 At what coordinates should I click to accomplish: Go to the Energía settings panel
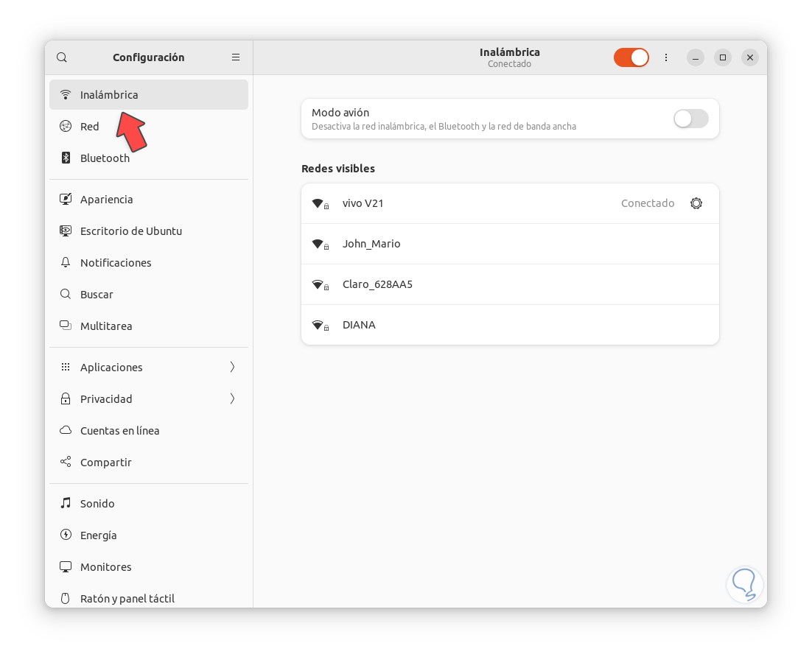tap(99, 535)
